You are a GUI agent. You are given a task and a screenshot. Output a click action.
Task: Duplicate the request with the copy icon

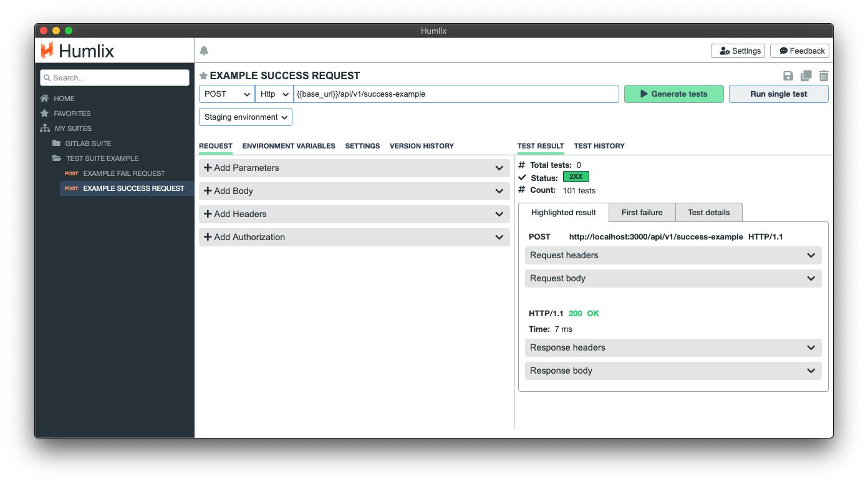click(806, 75)
